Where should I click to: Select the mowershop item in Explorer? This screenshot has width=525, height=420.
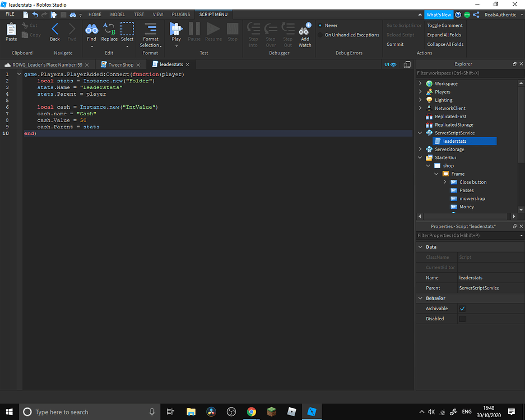pos(472,198)
